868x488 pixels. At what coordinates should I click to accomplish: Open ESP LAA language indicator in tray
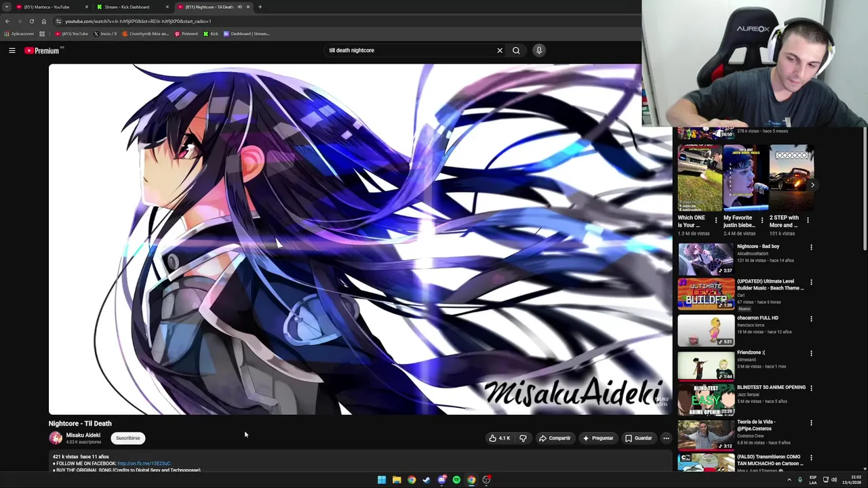(813, 480)
